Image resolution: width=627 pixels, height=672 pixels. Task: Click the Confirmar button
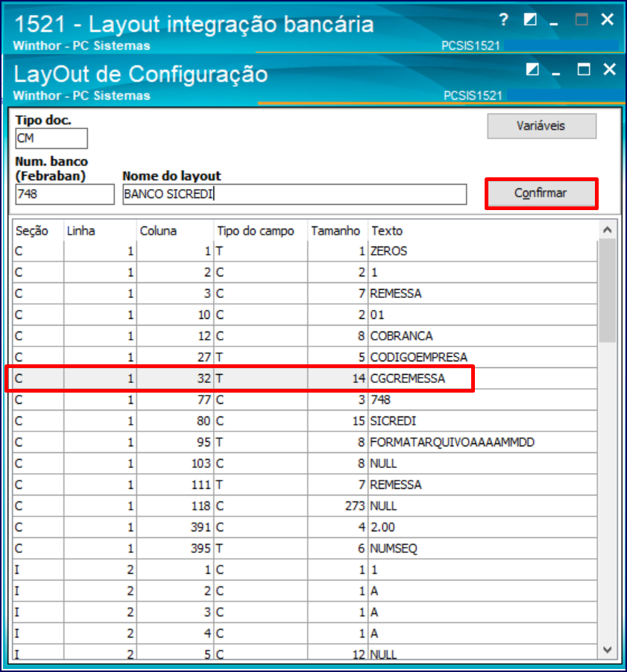pyautogui.click(x=541, y=193)
